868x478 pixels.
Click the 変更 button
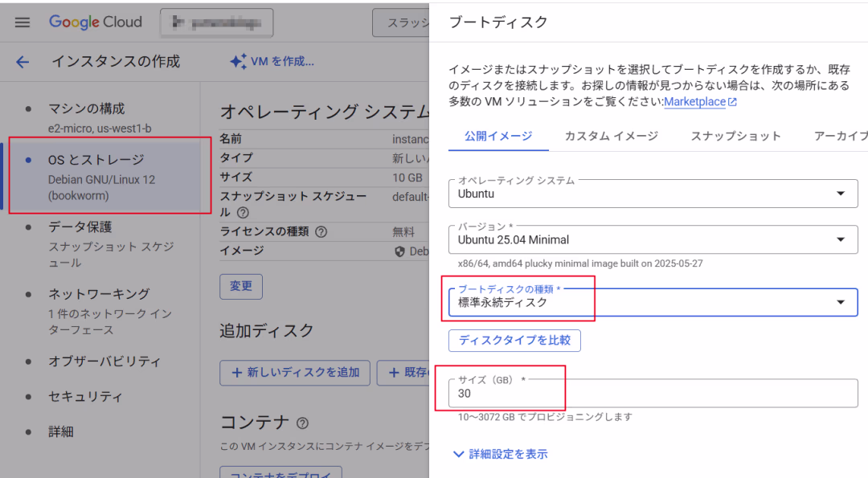(x=241, y=287)
